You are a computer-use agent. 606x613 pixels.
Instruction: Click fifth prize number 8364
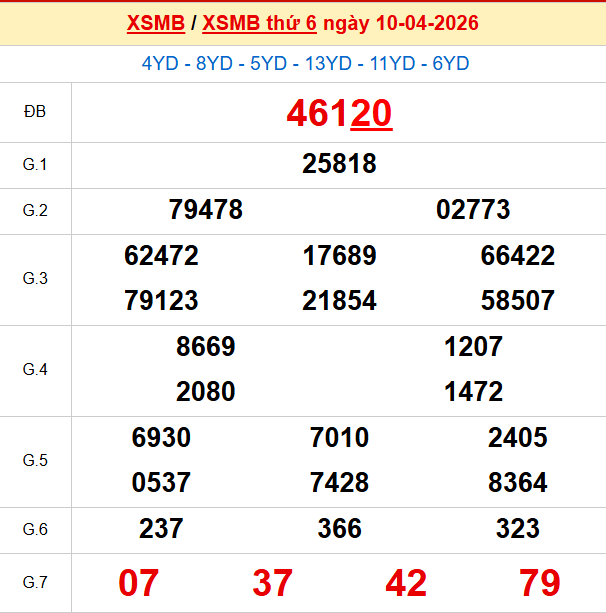coord(517,482)
